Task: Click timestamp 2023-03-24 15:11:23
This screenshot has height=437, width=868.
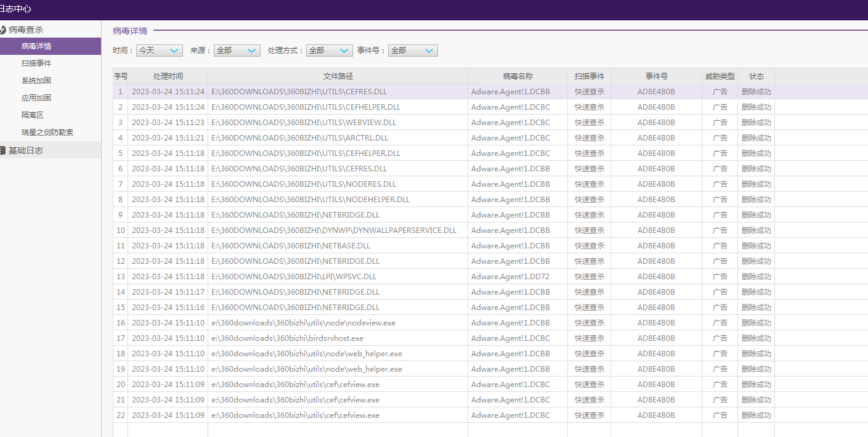Action: pyautogui.click(x=168, y=123)
